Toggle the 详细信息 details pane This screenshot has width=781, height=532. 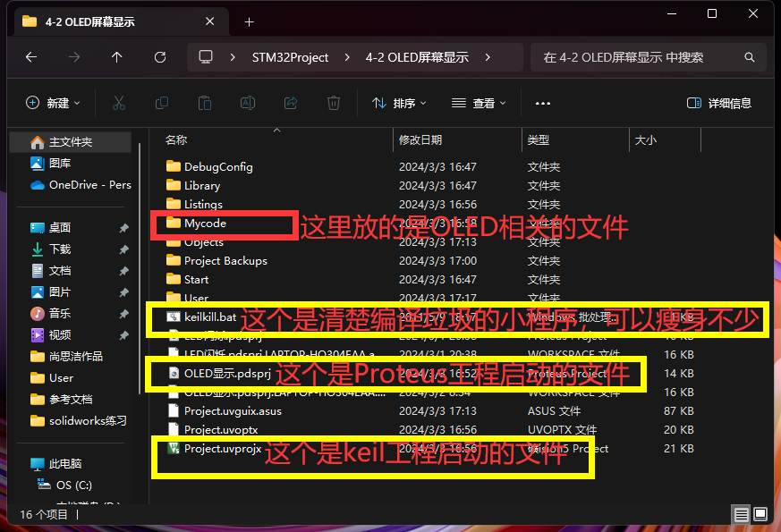718,103
